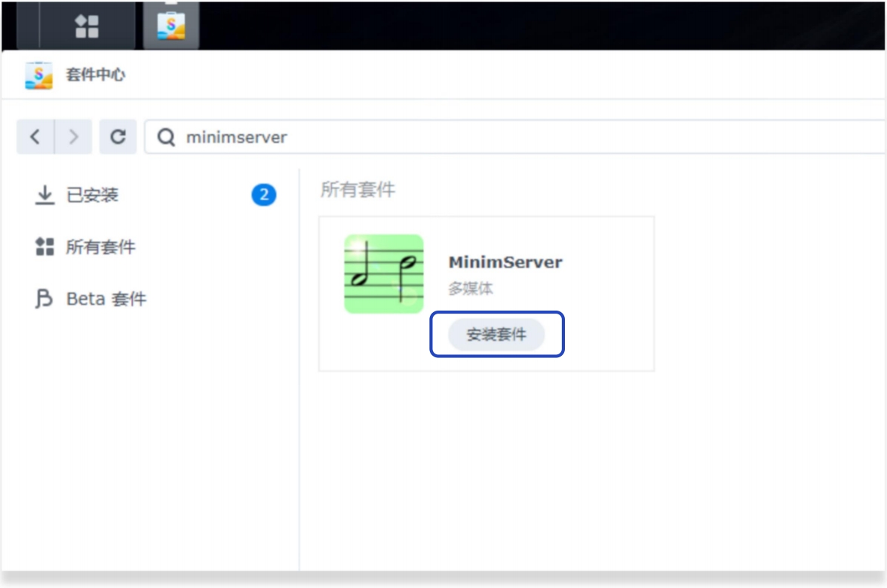Screen dimensions: 887x588
Task: Select Package Center icon in taskbar
Action: click(x=170, y=26)
